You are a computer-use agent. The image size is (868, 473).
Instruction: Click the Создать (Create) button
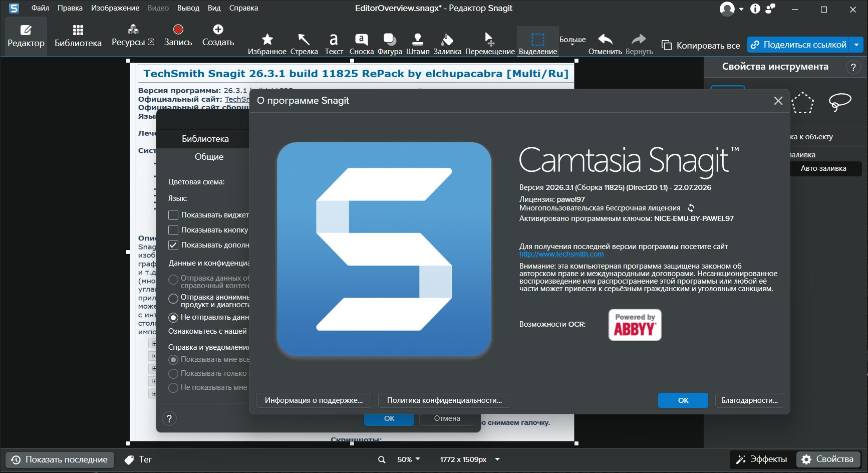click(218, 36)
